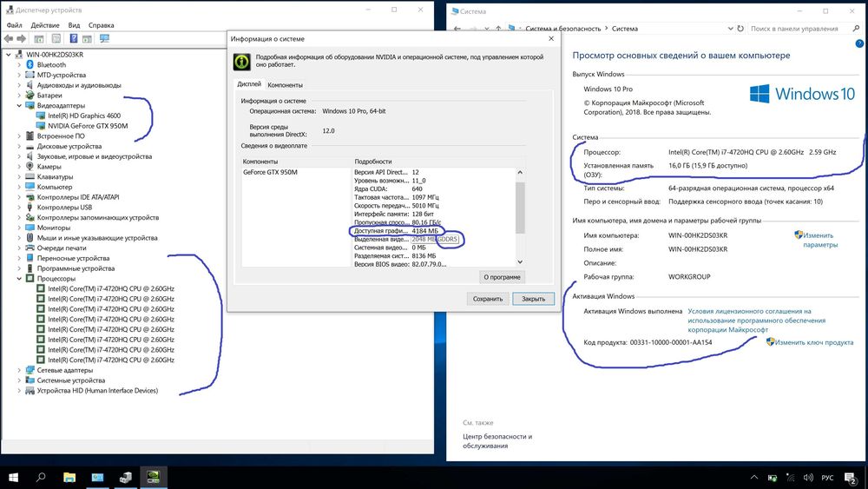Screen dimensions: 868x489
Task: Click the О программе button
Action: coord(502,277)
